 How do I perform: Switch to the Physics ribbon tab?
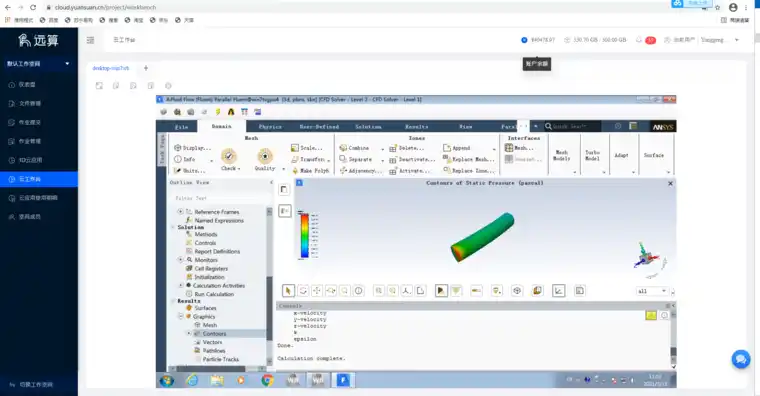coord(270,127)
